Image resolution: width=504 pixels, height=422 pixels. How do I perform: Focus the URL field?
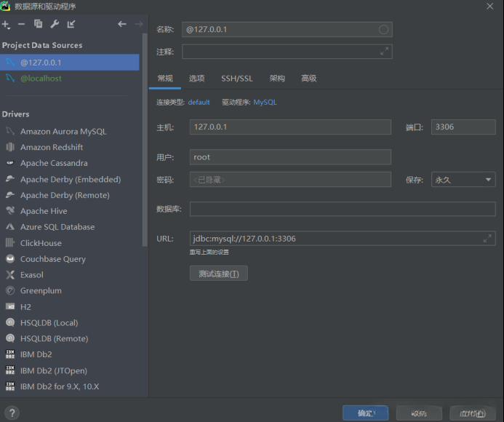(x=343, y=239)
